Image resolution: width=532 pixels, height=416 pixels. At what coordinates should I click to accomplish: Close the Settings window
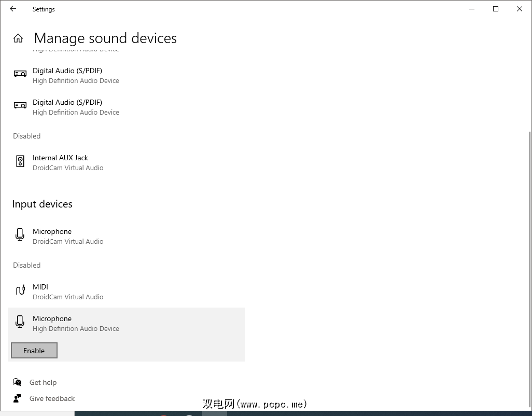coord(520,9)
